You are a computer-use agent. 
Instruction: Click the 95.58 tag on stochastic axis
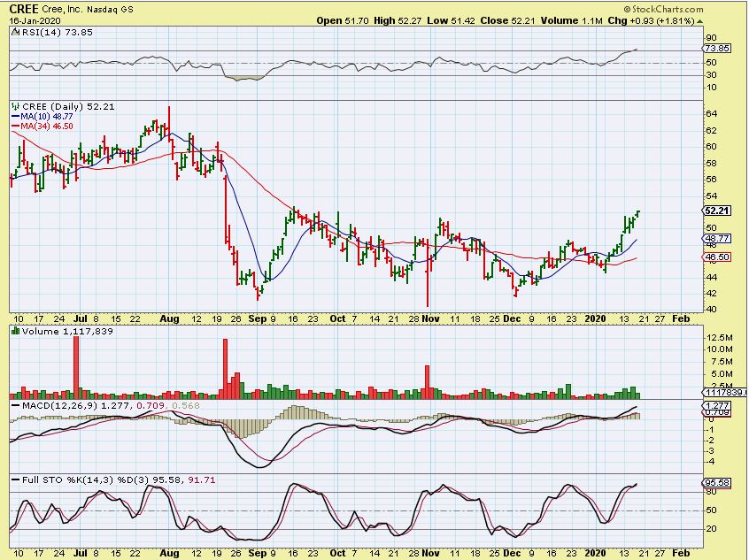pos(717,483)
